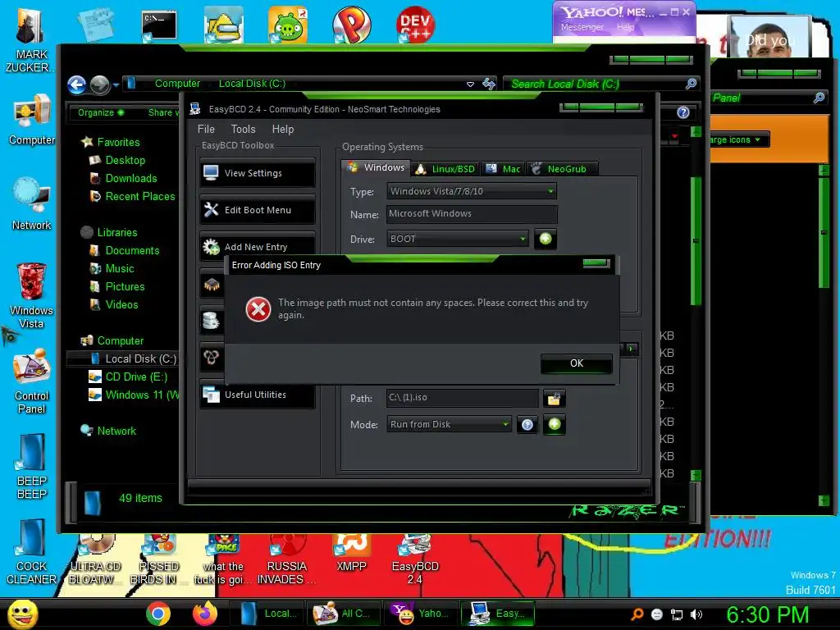Switch to the Yahoo Messenger taskbar button
Image resolution: width=840 pixels, height=630 pixels.
point(421,614)
